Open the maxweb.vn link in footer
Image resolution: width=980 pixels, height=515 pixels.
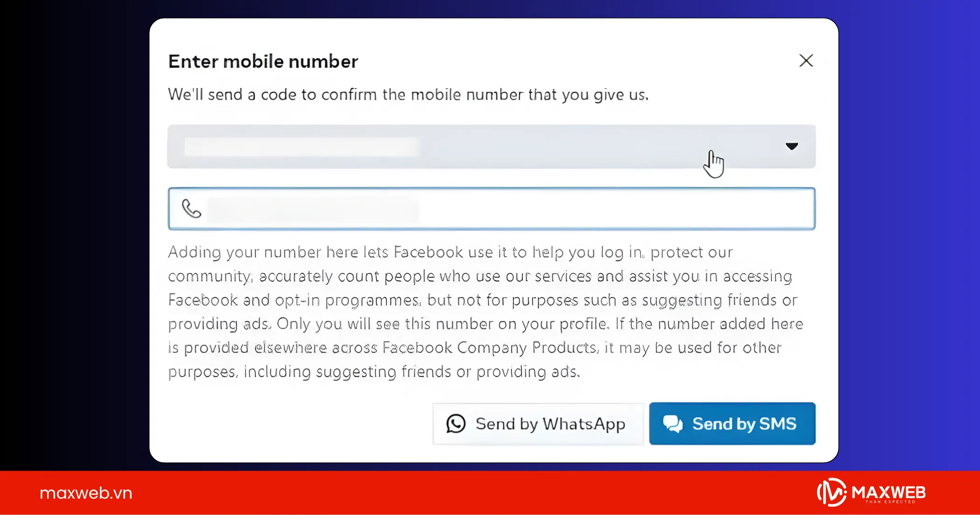86,493
